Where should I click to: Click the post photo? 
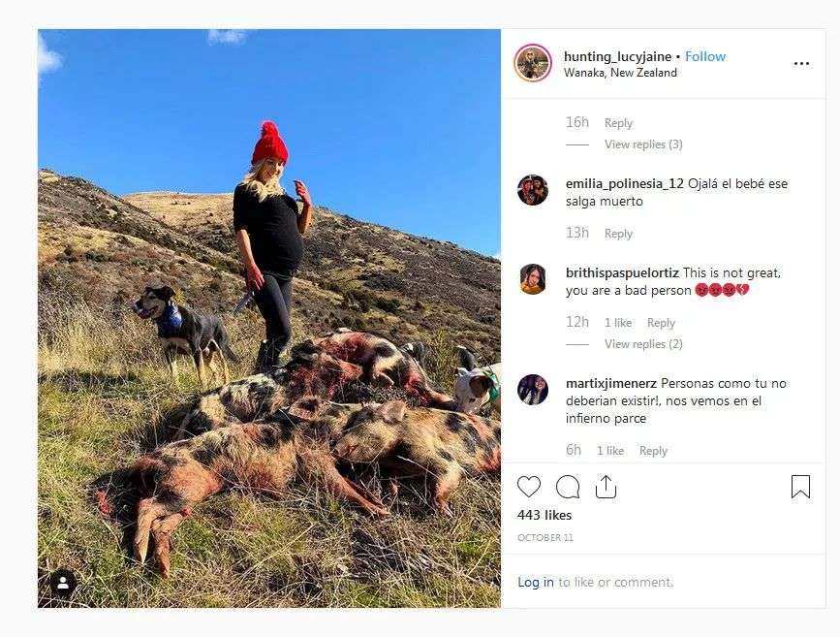pyautogui.click(x=269, y=318)
